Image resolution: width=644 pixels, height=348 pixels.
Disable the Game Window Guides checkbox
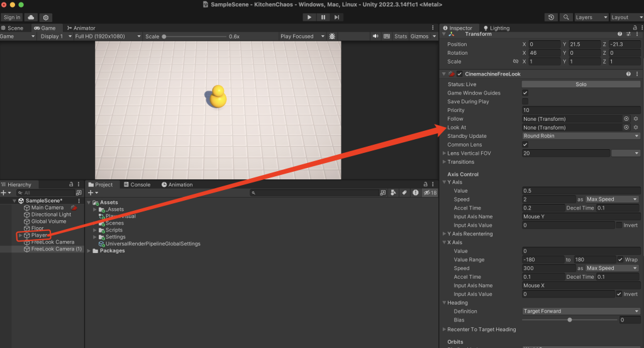[525, 93]
